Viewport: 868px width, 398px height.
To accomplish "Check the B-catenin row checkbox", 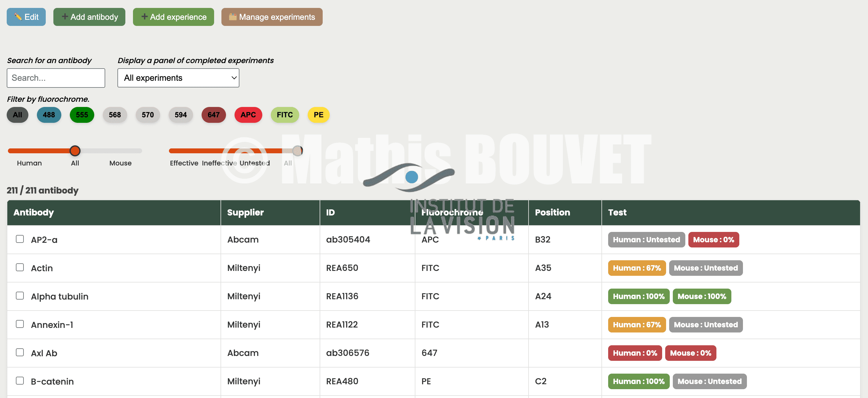I will coord(20,381).
